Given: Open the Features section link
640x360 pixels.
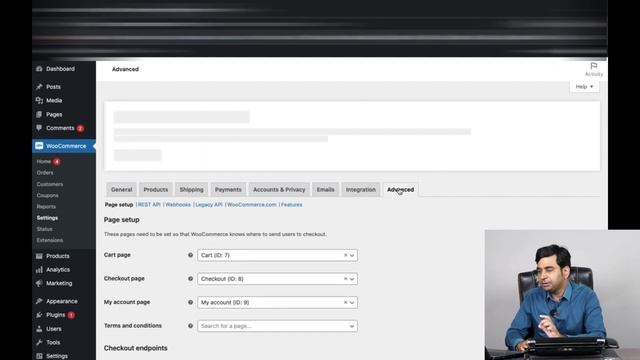Looking at the screenshot, I should [291, 204].
